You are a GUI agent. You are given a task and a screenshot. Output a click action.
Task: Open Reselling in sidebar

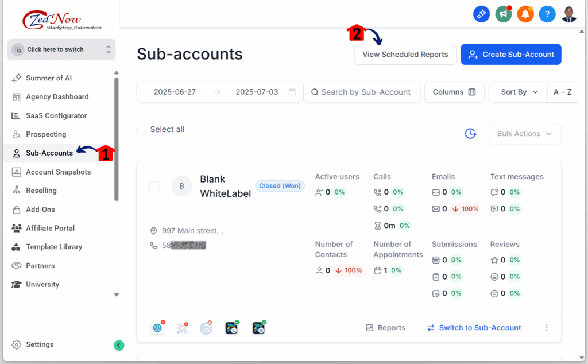point(41,191)
